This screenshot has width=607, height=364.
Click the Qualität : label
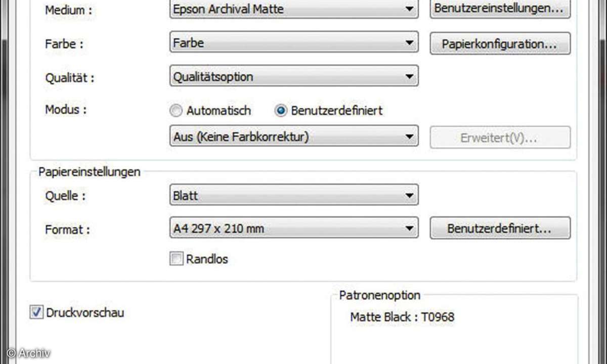pos(69,78)
